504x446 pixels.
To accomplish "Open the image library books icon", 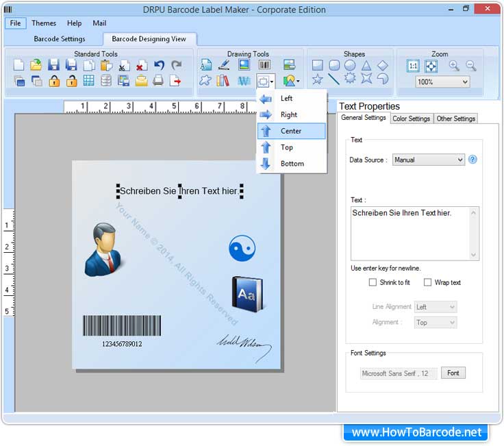I will (223, 81).
